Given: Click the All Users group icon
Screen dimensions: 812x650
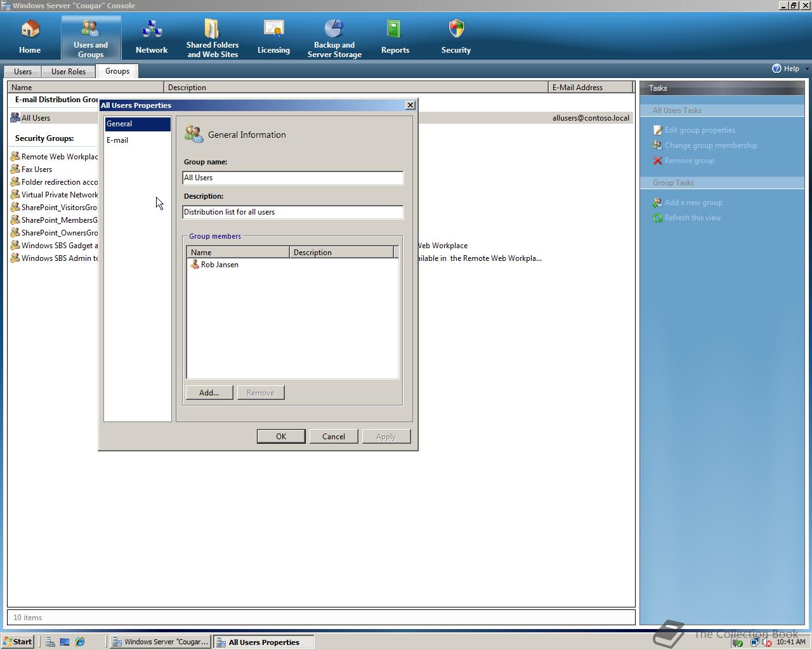Looking at the screenshot, I should point(15,117).
